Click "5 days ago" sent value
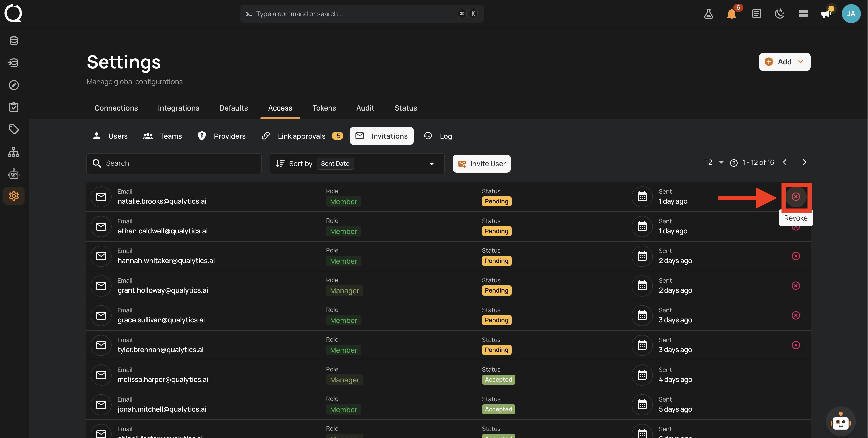The height and width of the screenshot is (438, 868). coord(675,409)
